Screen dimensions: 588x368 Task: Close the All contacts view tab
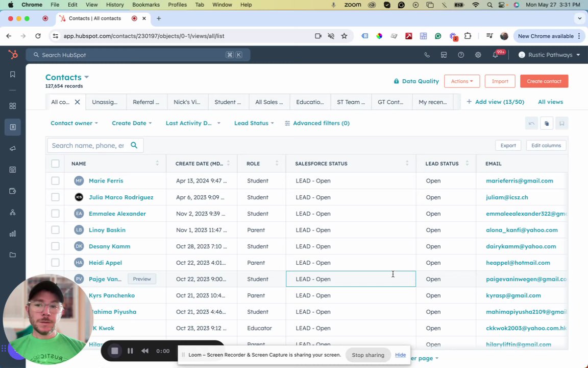[77, 102]
